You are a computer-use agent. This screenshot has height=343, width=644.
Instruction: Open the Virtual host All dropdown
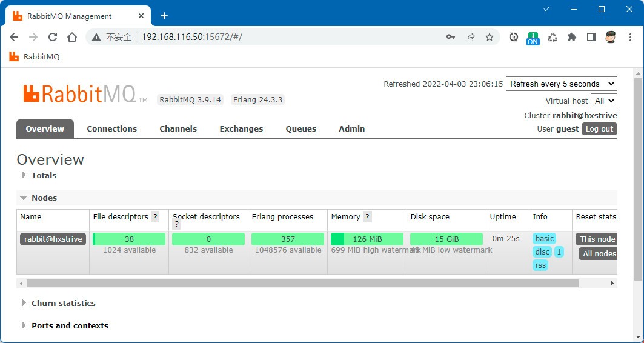(604, 101)
